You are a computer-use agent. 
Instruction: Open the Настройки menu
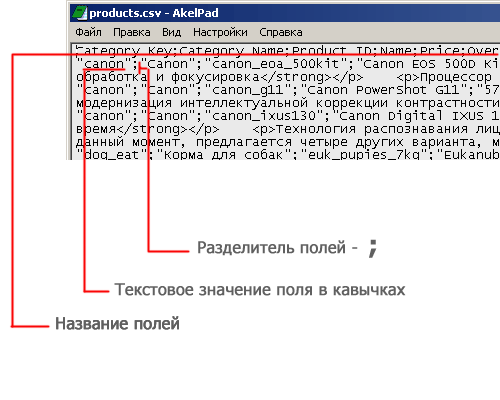(220, 32)
